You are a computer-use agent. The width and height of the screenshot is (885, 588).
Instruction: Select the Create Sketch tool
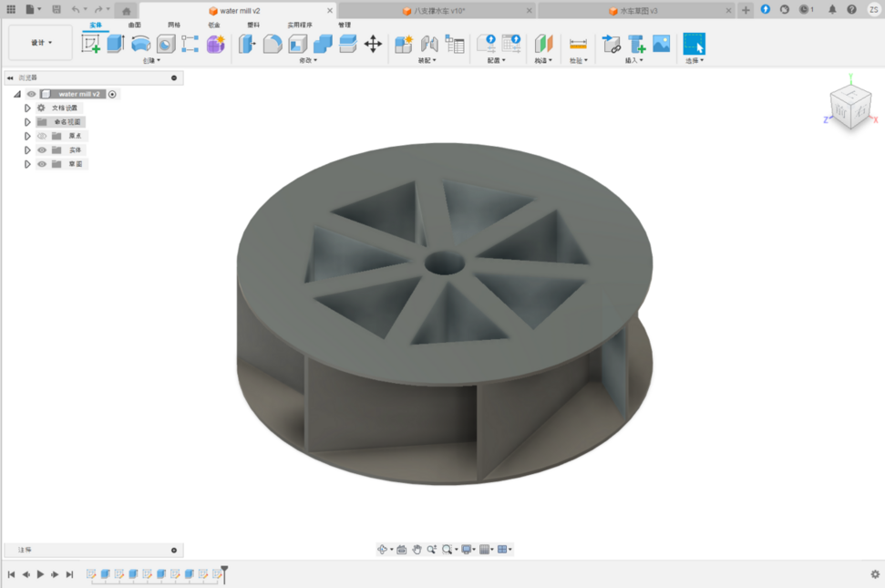(90, 43)
